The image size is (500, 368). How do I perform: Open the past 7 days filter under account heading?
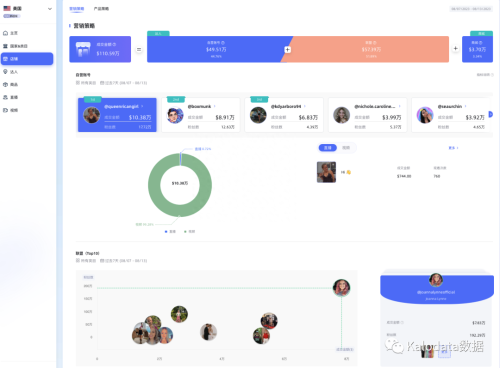pos(124,83)
